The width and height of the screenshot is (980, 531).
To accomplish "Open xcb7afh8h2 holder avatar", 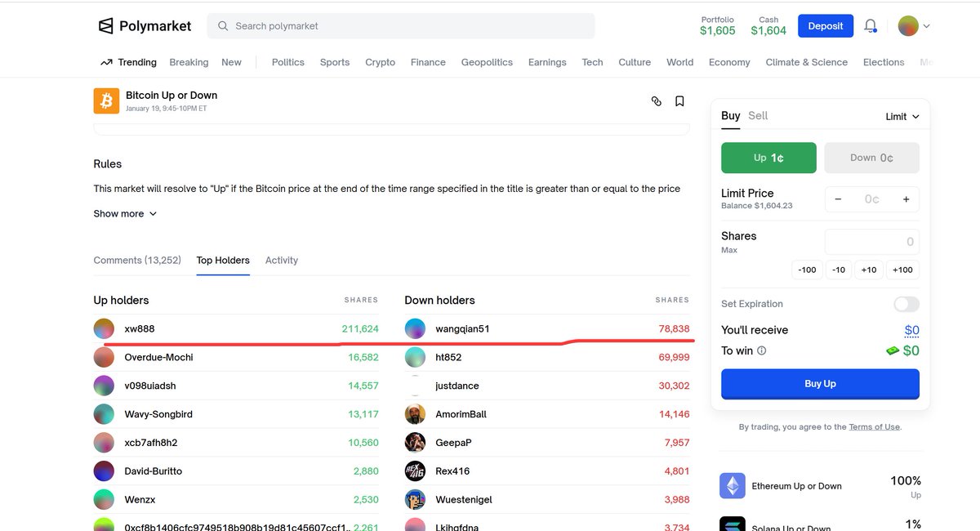I will click(x=104, y=443).
